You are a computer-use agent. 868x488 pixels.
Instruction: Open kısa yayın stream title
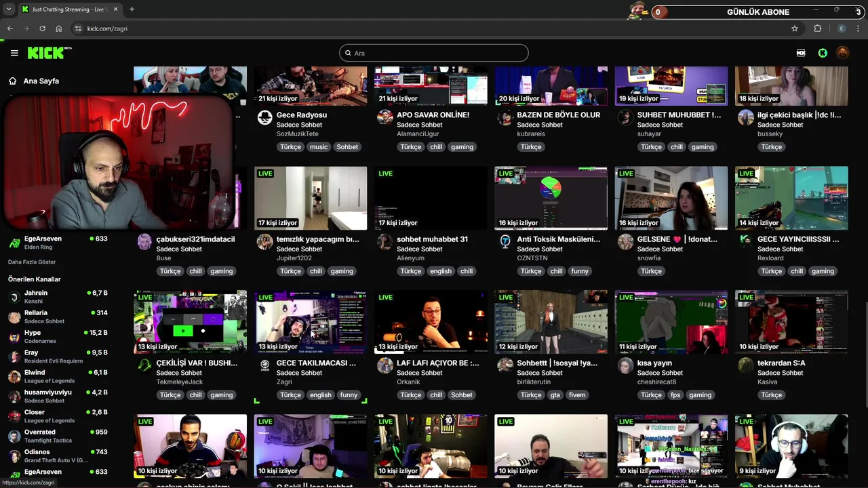tap(654, 363)
